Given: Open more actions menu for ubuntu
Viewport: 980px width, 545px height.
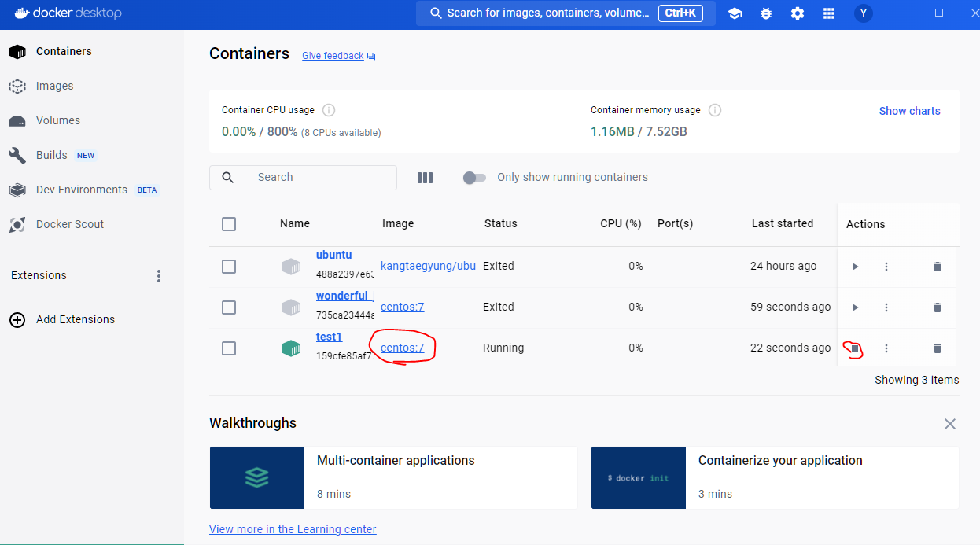Looking at the screenshot, I should tap(886, 267).
